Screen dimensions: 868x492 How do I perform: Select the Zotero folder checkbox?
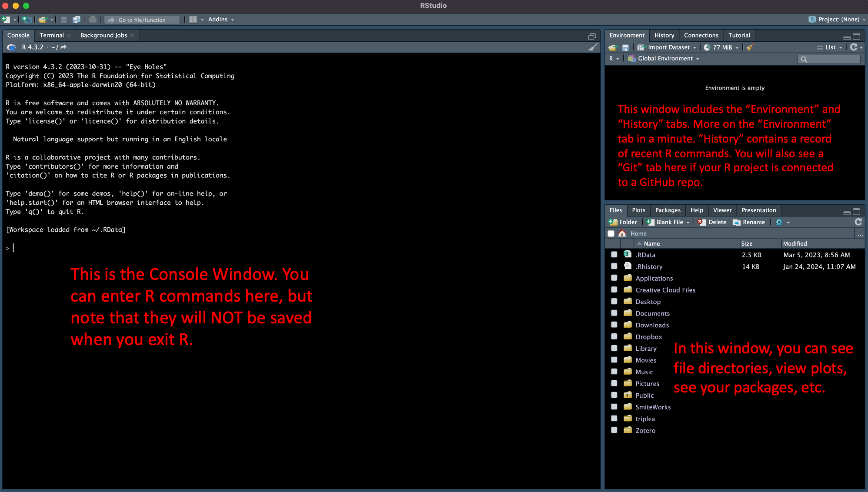[614, 430]
